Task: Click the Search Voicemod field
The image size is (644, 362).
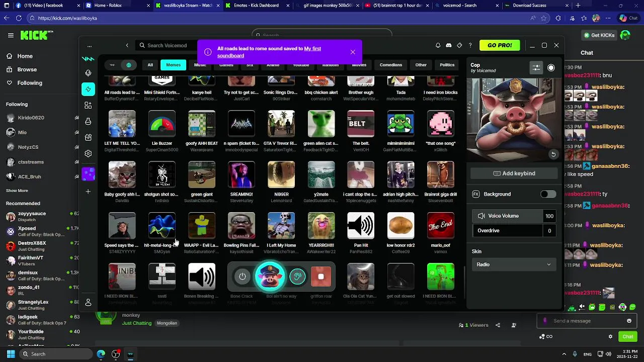Action: [x=167, y=45]
